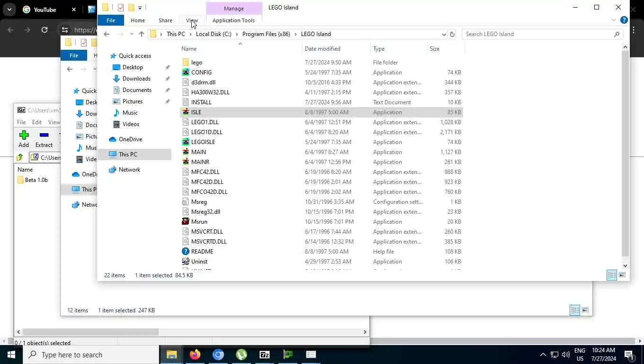Click the CONFIG application icon
Viewport: 644px width, 364px height.
click(186, 73)
